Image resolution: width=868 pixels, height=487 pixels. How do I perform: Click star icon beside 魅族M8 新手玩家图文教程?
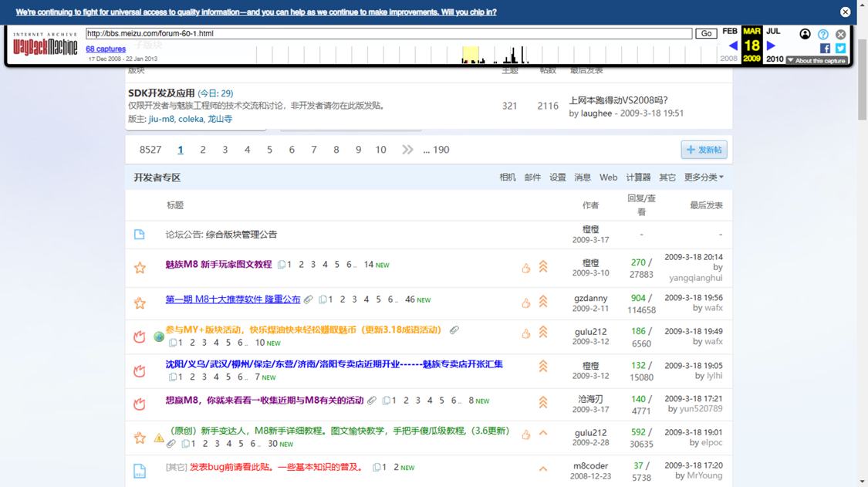140,268
